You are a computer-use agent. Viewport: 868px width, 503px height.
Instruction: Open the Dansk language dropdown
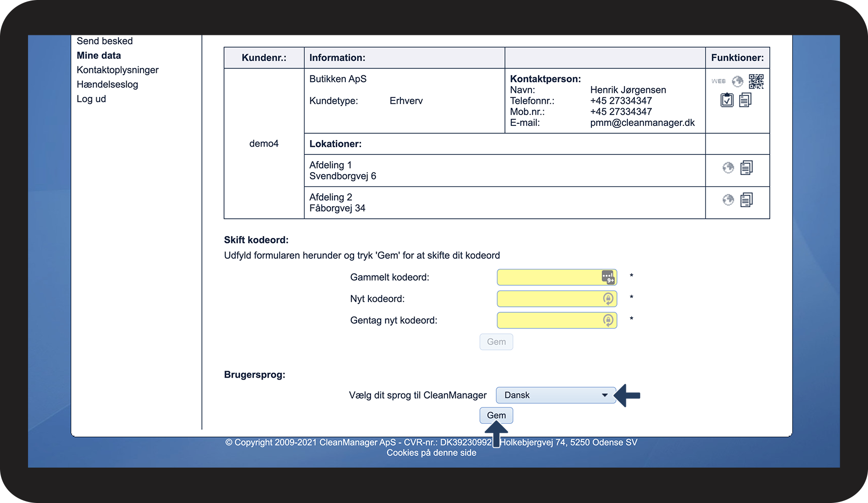[x=556, y=395]
